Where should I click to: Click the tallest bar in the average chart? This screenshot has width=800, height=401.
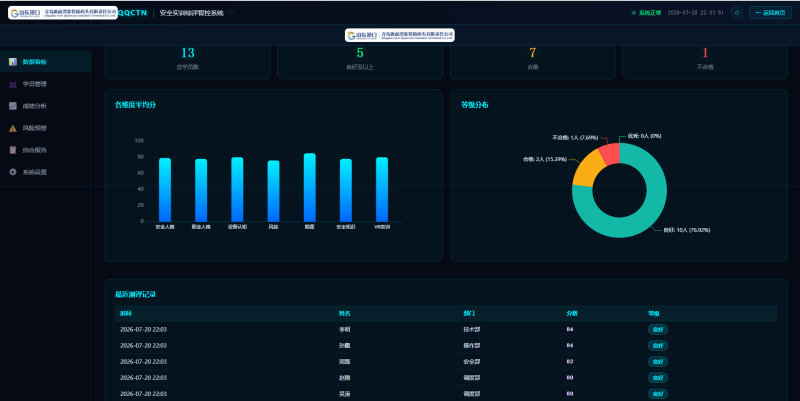(310, 187)
